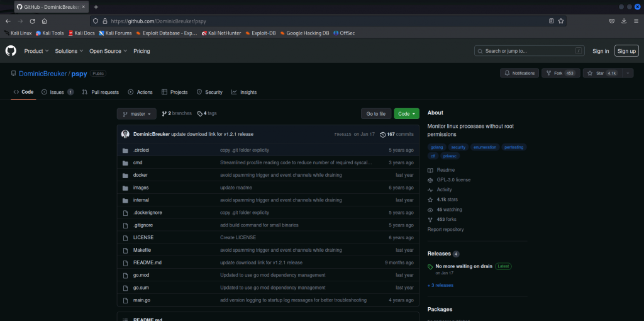This screenshot has height=321, width=644.
Task: Fork the repository with the Fork button
Action: coord(560,73)
